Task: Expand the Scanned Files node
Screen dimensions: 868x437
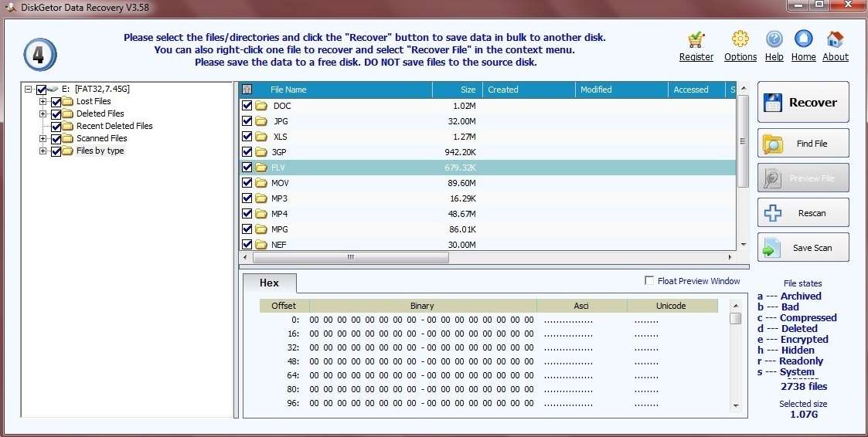Action: (43, 138)
